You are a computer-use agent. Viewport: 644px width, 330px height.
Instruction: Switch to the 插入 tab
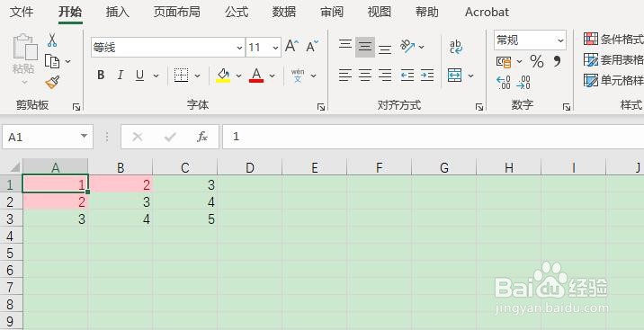[x=118, y=12]
